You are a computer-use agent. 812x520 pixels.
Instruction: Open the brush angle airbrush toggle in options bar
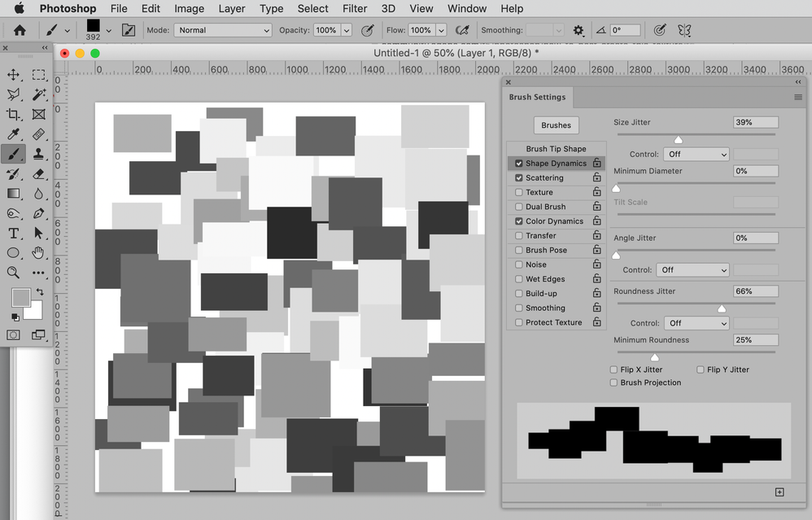(x=660, y=30)
